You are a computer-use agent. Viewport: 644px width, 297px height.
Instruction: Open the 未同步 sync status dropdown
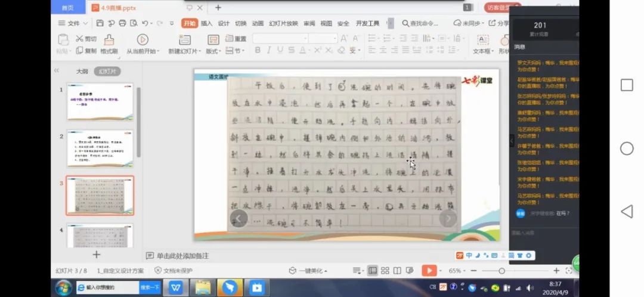pyautogui.click(x=469, y=23)
